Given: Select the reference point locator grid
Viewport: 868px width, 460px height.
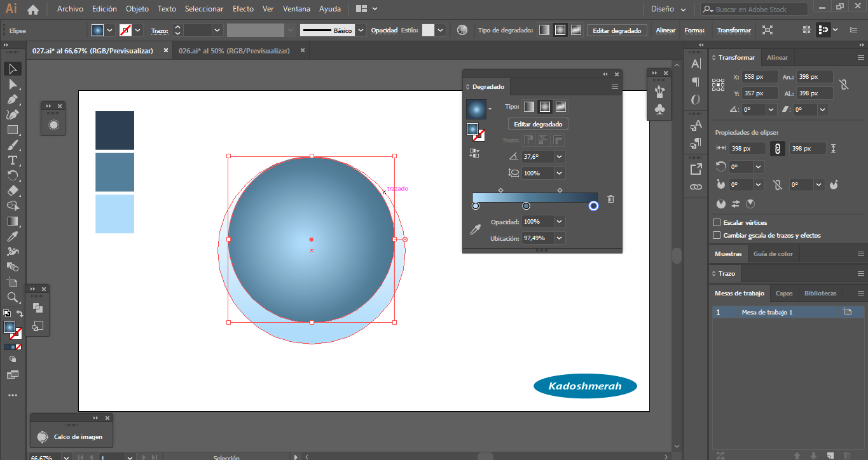Looking at the screenshot, I should tap(719, 85).
